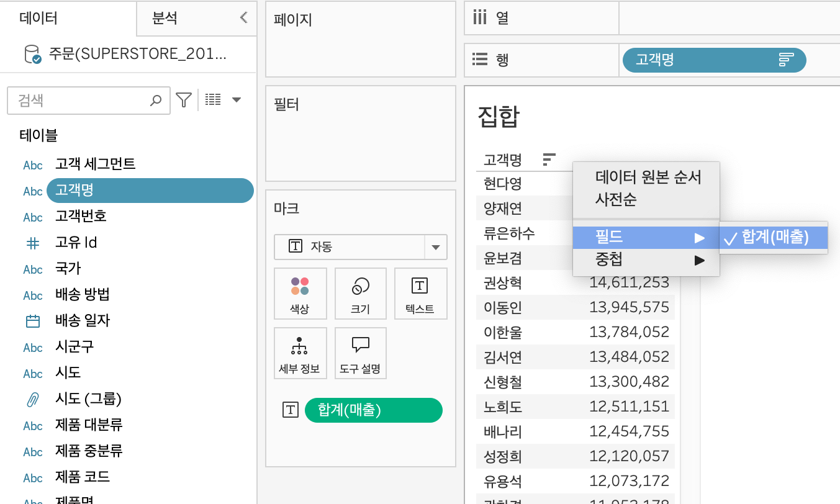Select the 주문(SUPERSTORE_201... data source
Screen dimensions: 840x504
[x=138, y=55]
